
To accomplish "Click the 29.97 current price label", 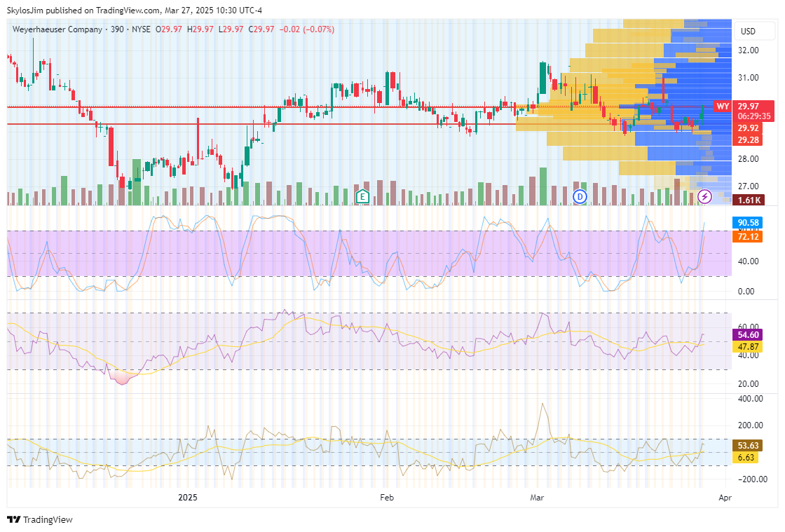I will point(749,106).
